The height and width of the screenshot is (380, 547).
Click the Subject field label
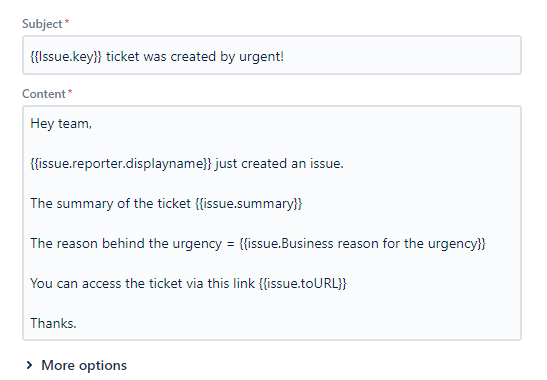pos(42,24)
